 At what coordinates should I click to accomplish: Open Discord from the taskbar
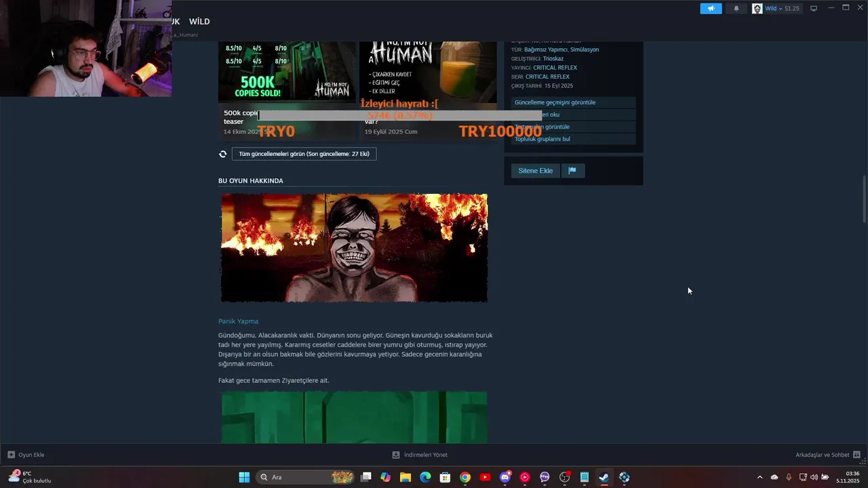[505, 477]
